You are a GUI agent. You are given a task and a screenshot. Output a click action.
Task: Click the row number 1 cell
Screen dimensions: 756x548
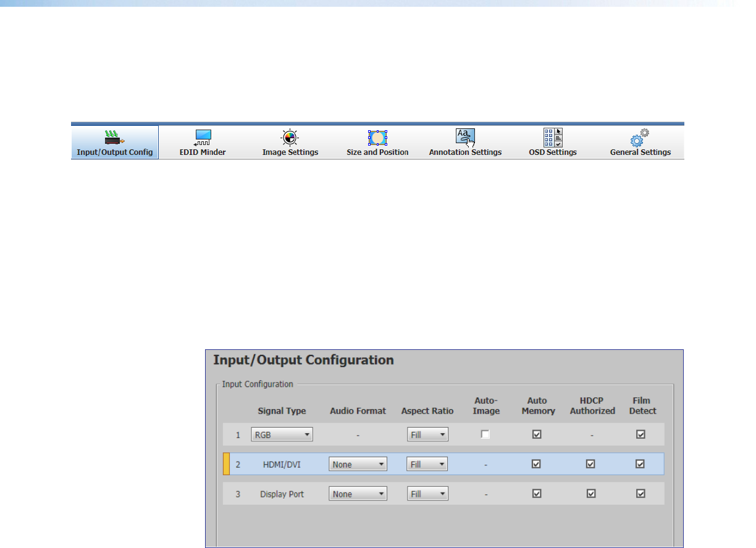238,435
